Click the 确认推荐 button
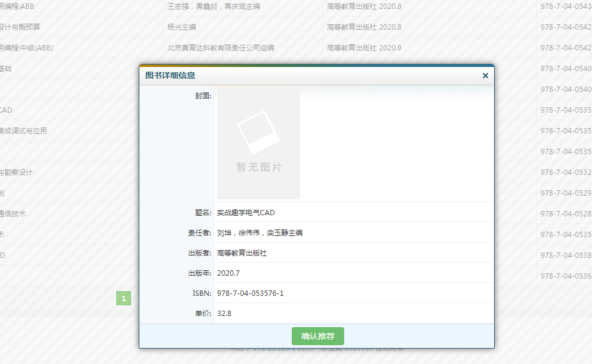The image size is (592, 364). click(x=317, y=336)
